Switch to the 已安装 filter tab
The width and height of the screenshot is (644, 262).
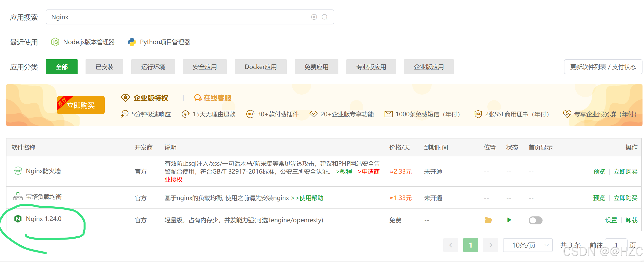(104, 67)
